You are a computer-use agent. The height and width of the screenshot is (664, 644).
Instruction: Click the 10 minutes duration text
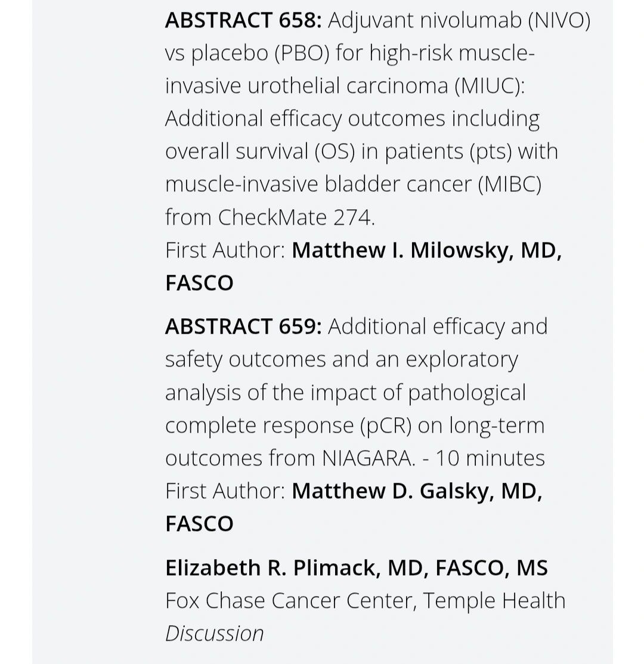click(x=490, y=458)
